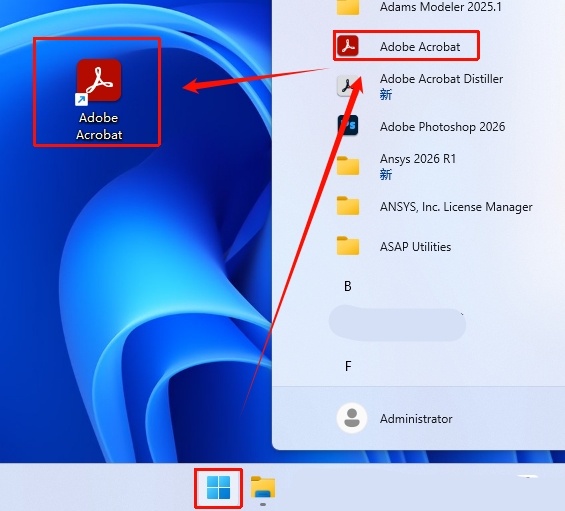Click the Adobe Photoshop 2026 text label
Image resolution: width=565 pixels, height=511 pixels.
click(442, 126)
